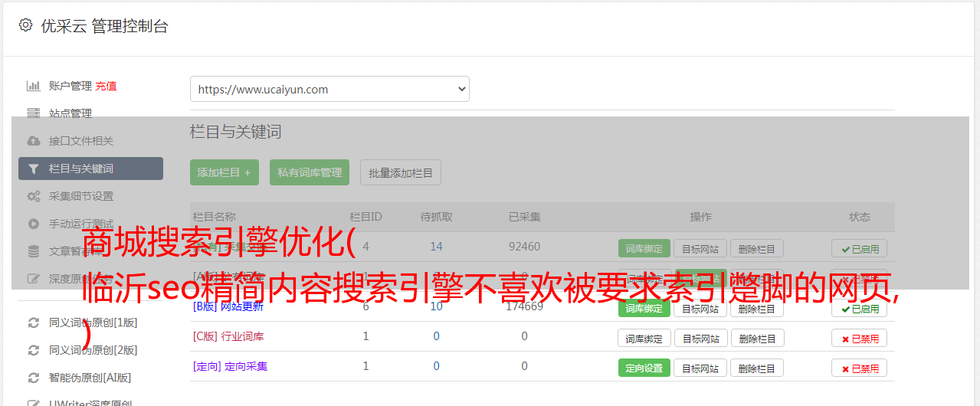This screenshot has width=980, height=406.
Task: Click the green 添加栏目 + button
Action: point(225,172)
